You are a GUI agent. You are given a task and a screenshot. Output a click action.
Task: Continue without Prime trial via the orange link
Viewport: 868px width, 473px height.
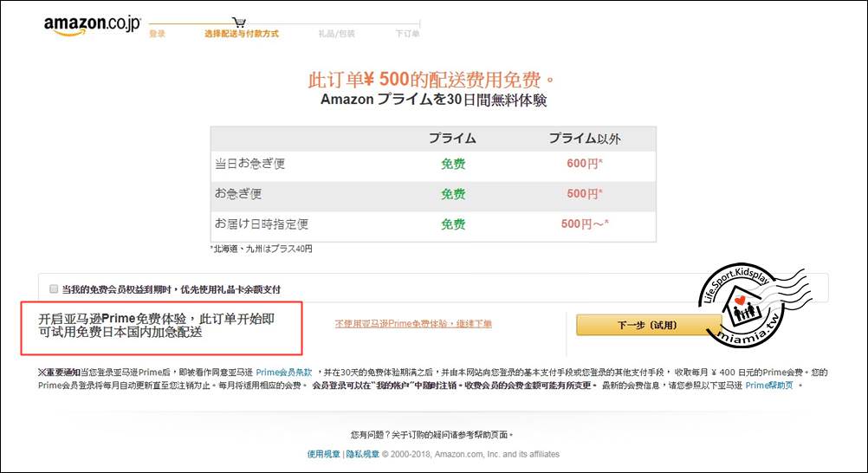[x=413, y=324]
